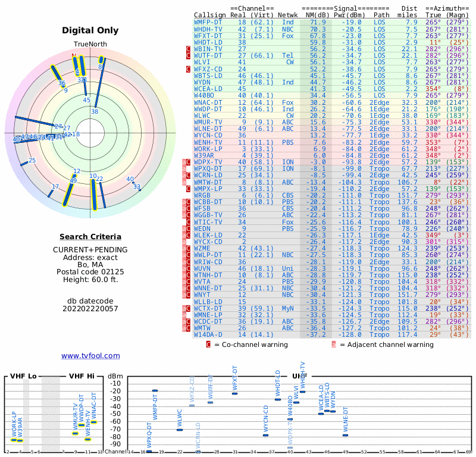Click Postal code 02125 text

(x=90, y=272)
